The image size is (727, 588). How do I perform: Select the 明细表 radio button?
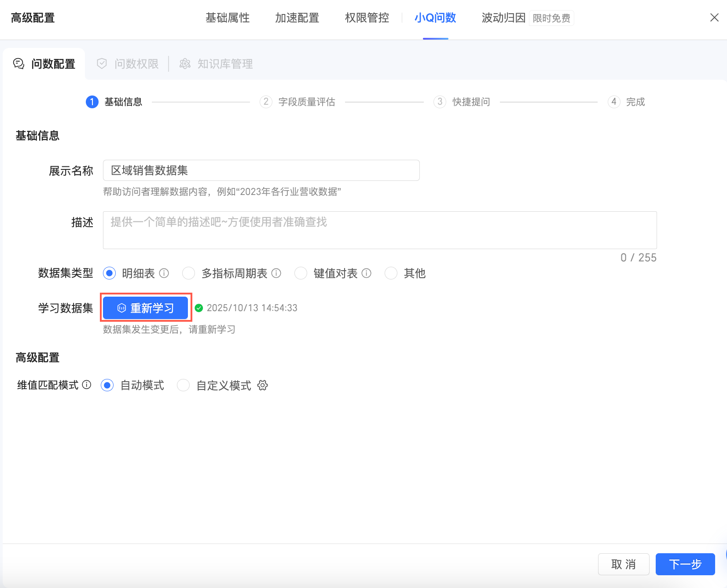point(110,273)
